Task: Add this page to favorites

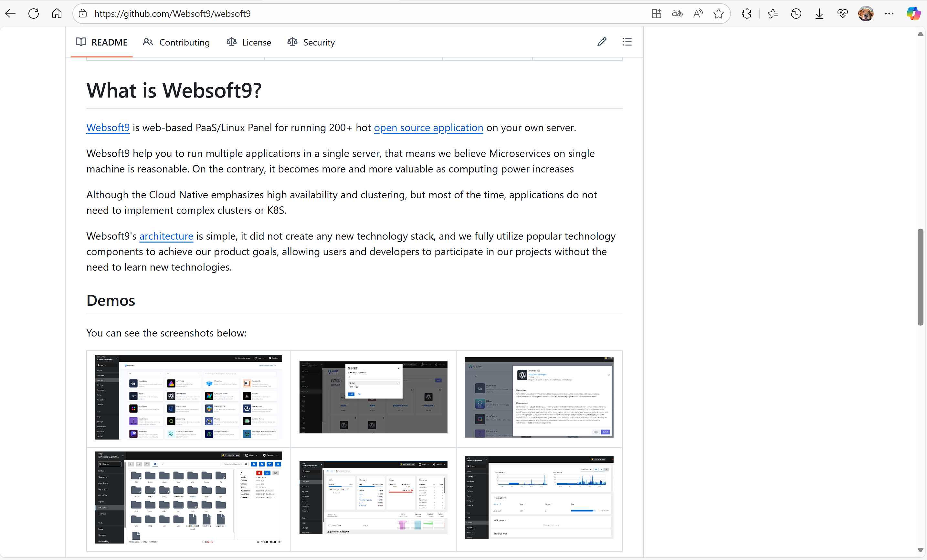Action: (x=718, y=14)
